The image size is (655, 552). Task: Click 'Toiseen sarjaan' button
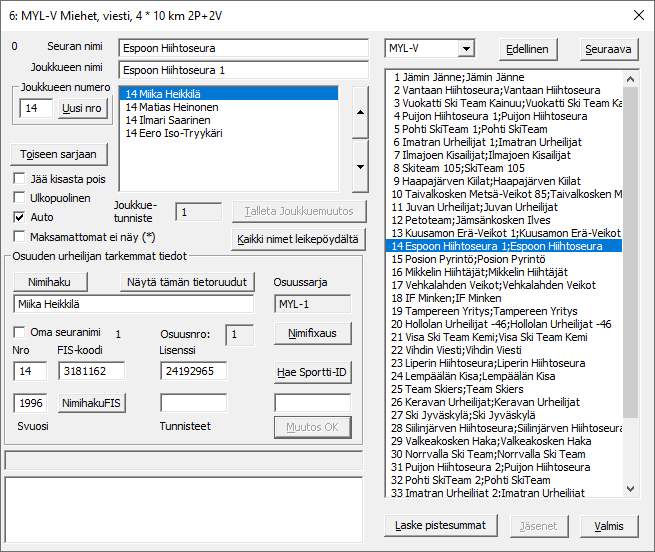pyautogui.click(x=59, y=154)
